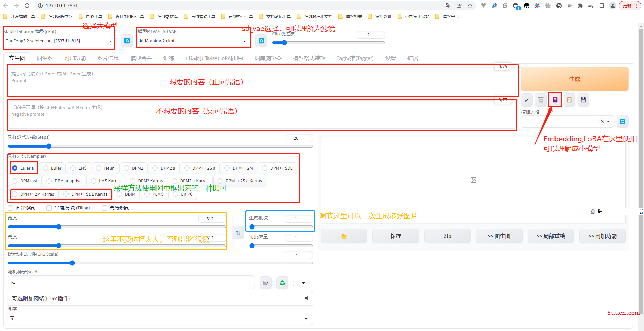
Task: Enable the 高清修复 checkbox
Action: [x=104, y=208]
